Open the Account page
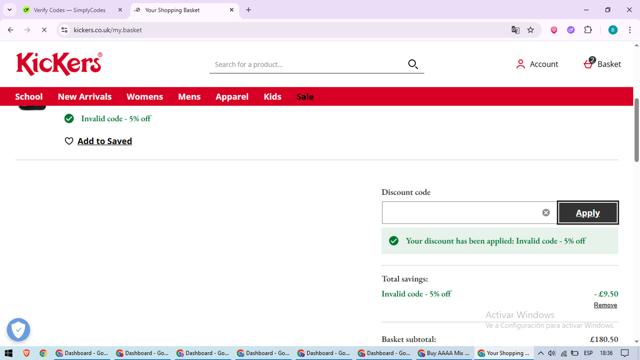This screenshot has height=360, width=640. point(537,64)
